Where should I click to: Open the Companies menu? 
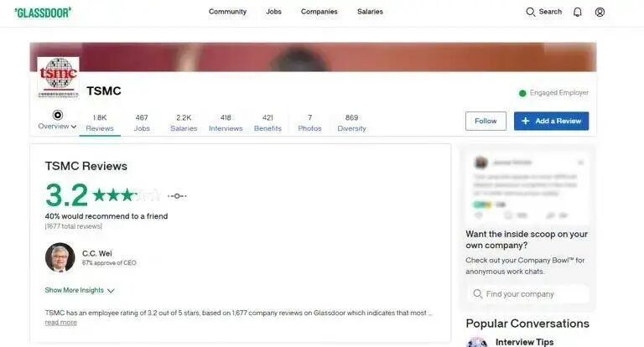[319, 12]
